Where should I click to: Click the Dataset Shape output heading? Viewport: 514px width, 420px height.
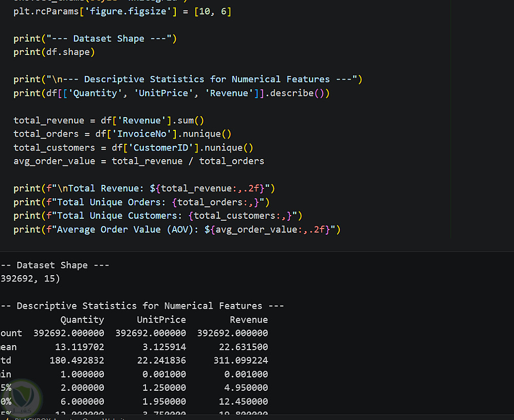(x=55, y=265)
